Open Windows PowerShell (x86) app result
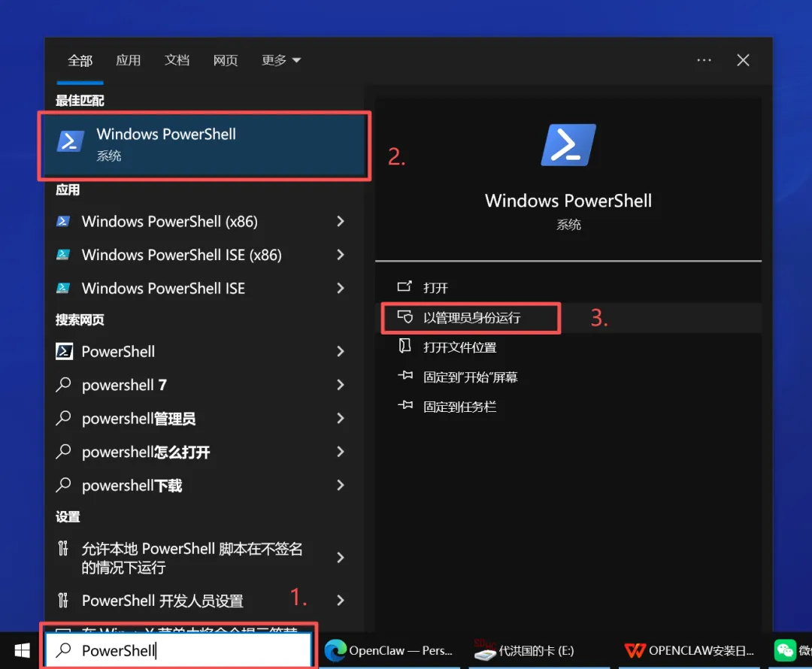 pos(170,222)
